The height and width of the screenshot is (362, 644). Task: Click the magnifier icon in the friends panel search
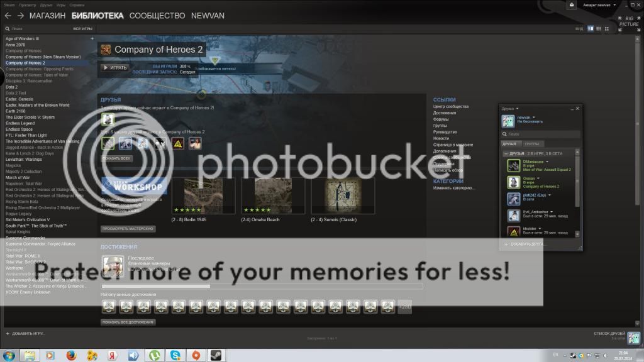504,134
